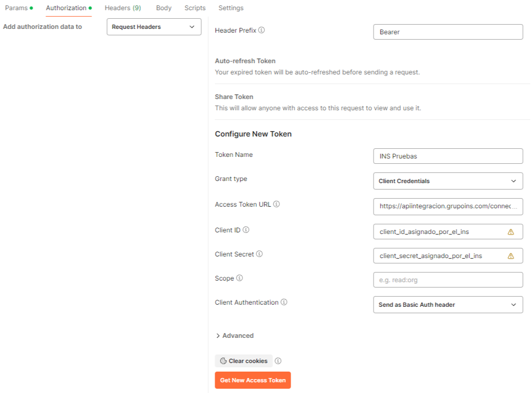Go to the Body tab
Image resolution: width=532 pixels, height=393 pixels.
(164, 8)
